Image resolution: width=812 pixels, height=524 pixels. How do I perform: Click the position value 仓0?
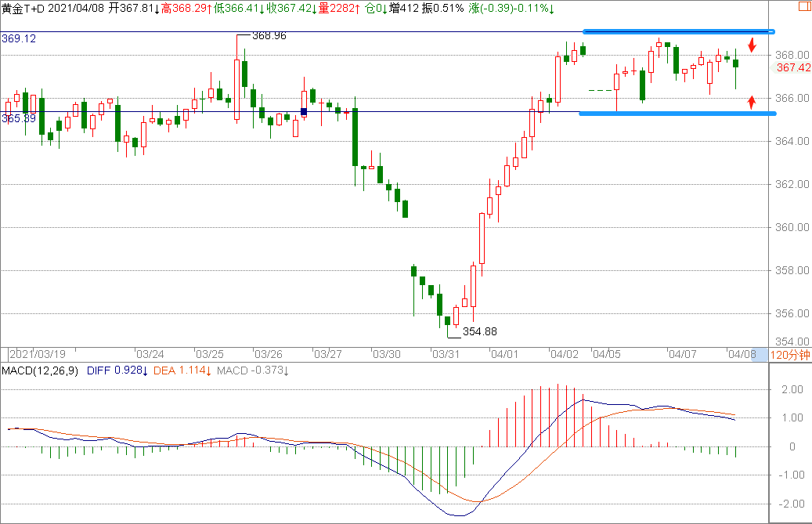coord(376,9)
